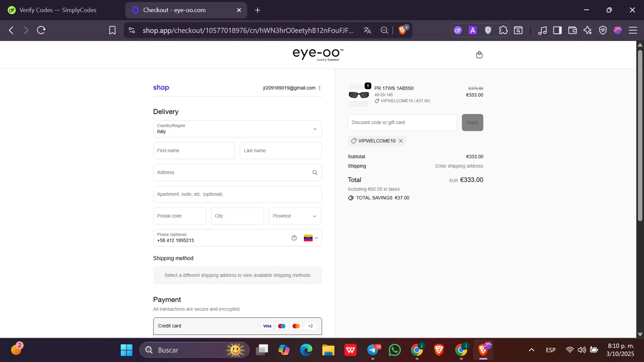
Task: Focus the Last name field
Action: coord(281,151)
